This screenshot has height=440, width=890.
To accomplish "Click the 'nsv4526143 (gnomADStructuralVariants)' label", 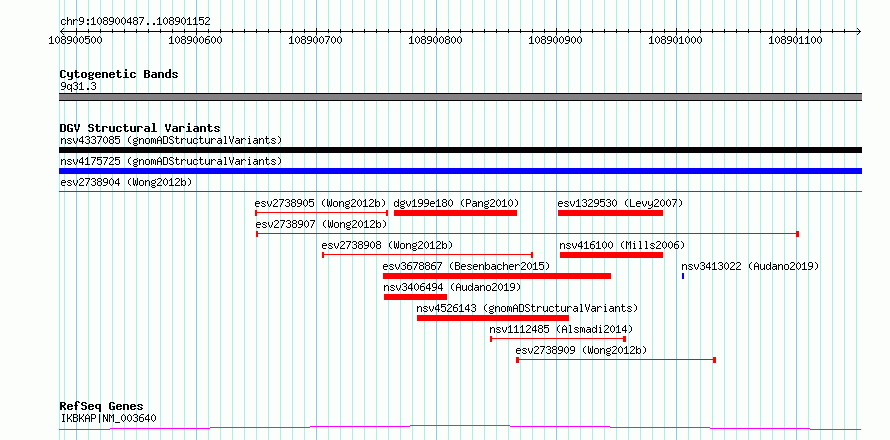I will click(x=527, y=308).
